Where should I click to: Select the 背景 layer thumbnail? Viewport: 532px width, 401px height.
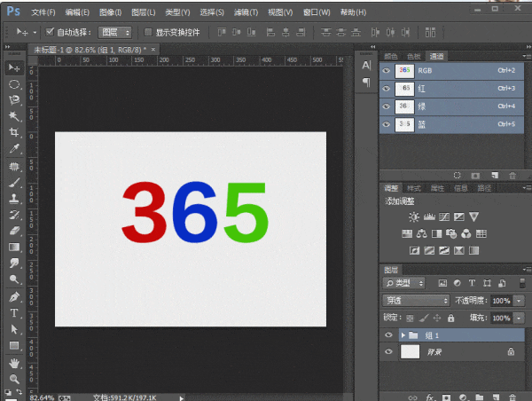(x=410, y=352)
